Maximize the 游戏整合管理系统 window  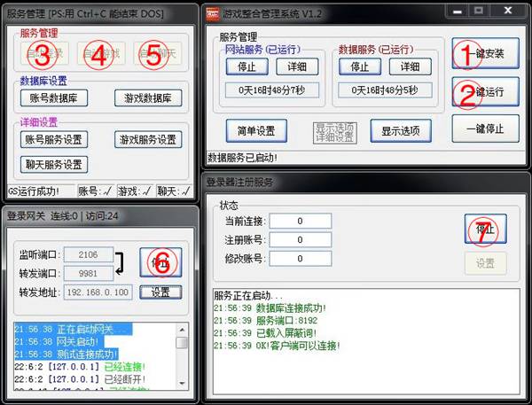pos(479,12)
